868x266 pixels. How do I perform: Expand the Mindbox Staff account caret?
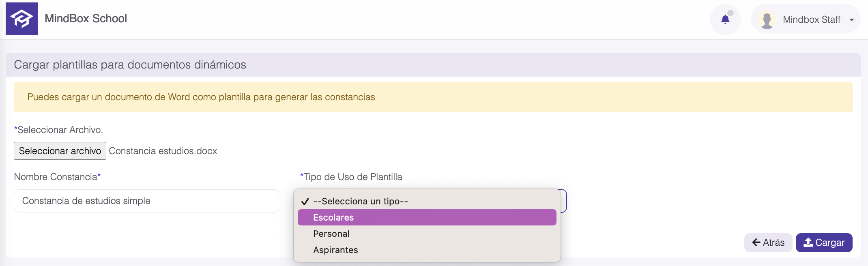[852, 20]
